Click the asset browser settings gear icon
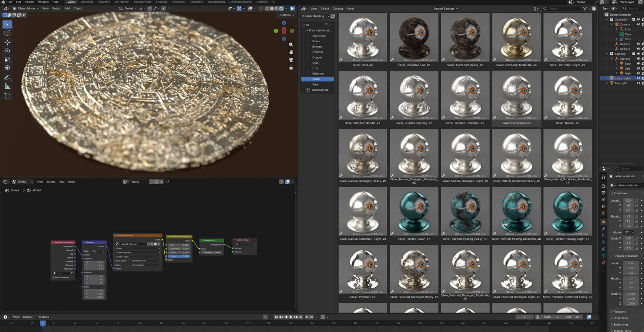 (594, 9)
